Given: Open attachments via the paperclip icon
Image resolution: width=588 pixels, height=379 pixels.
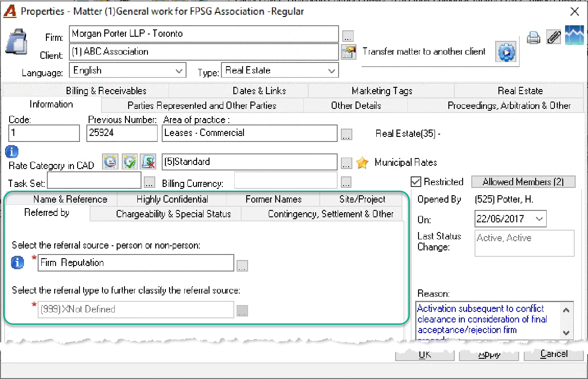Looking at the screenshot, I should (x=554, y=37).
